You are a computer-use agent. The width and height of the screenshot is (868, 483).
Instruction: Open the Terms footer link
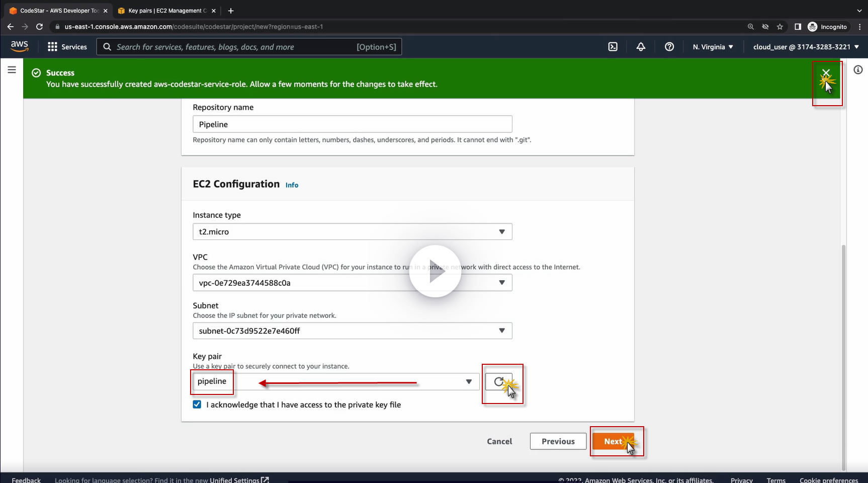[776, 480]
